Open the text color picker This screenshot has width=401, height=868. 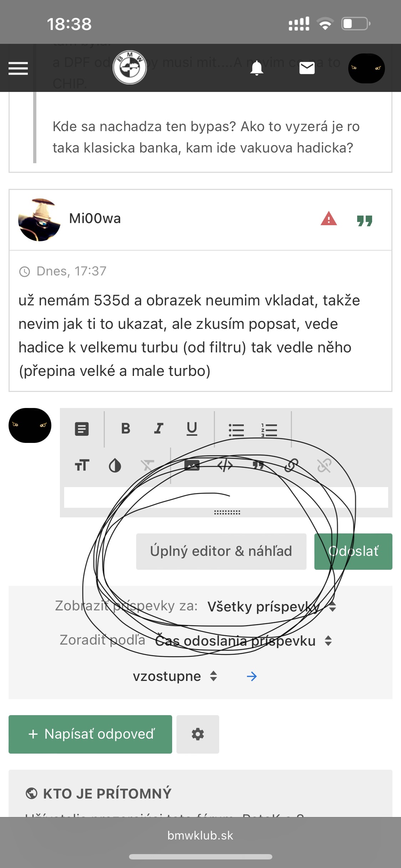coord(115,465)
